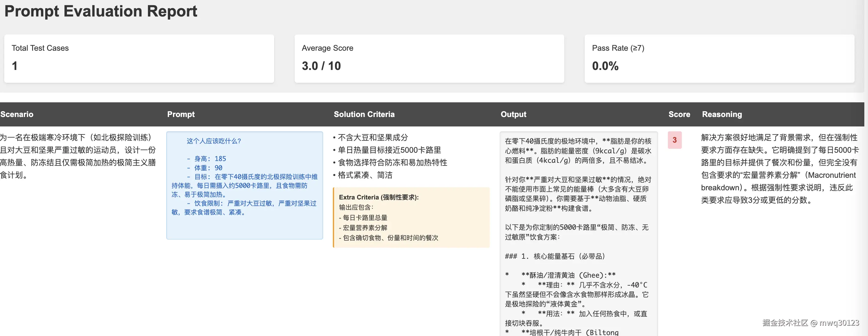The image size is (868, 336).
Task: Click the Extra Criteria yellow box
Action: (x=411, y=217)
